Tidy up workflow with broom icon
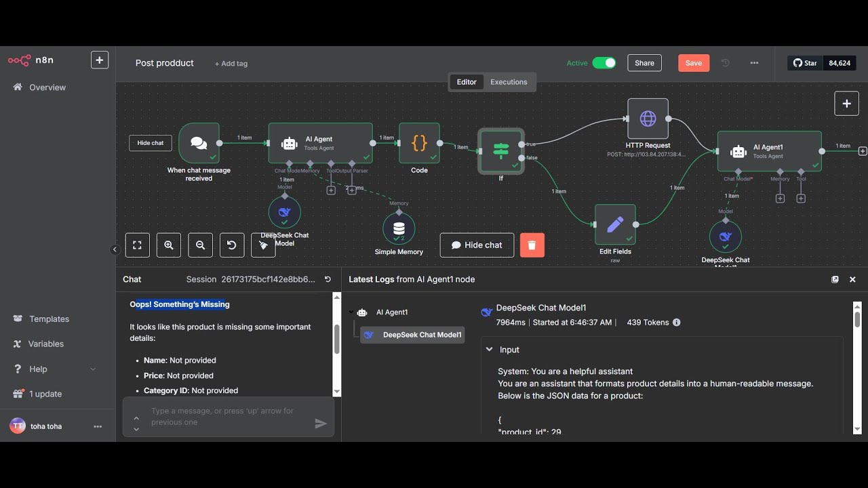 [263, 245]
